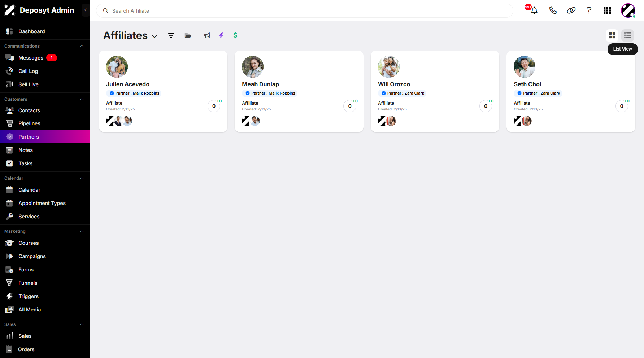The image size is (644, 358).
Task: Click Seth Choi's profile photo
Action: [x=525, y=67]
